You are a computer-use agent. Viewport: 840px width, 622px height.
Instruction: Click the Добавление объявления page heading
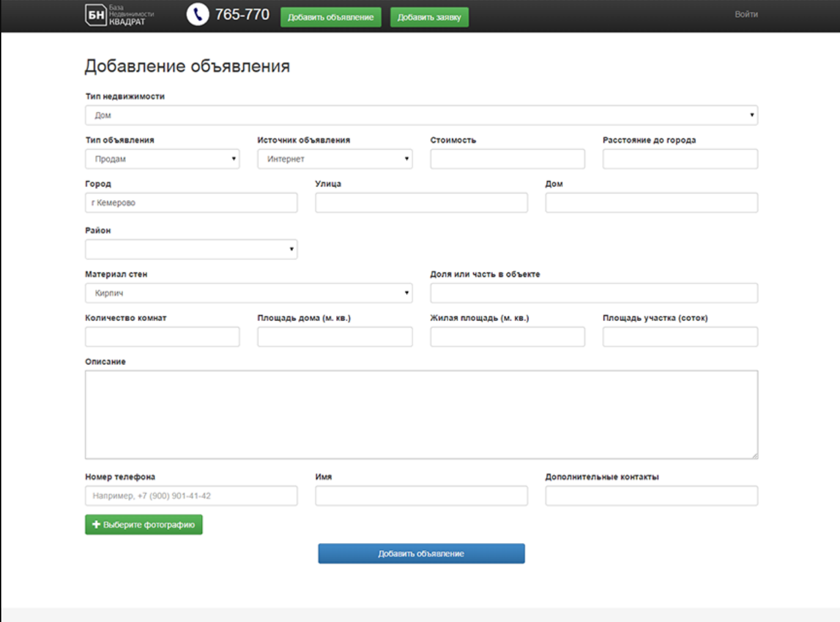coord(187,66)
